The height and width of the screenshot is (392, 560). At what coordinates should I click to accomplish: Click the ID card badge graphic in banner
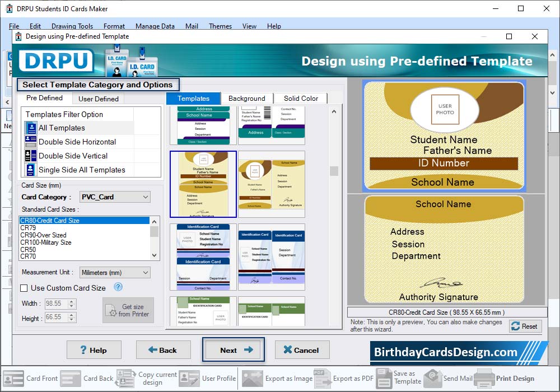(131, 60)
